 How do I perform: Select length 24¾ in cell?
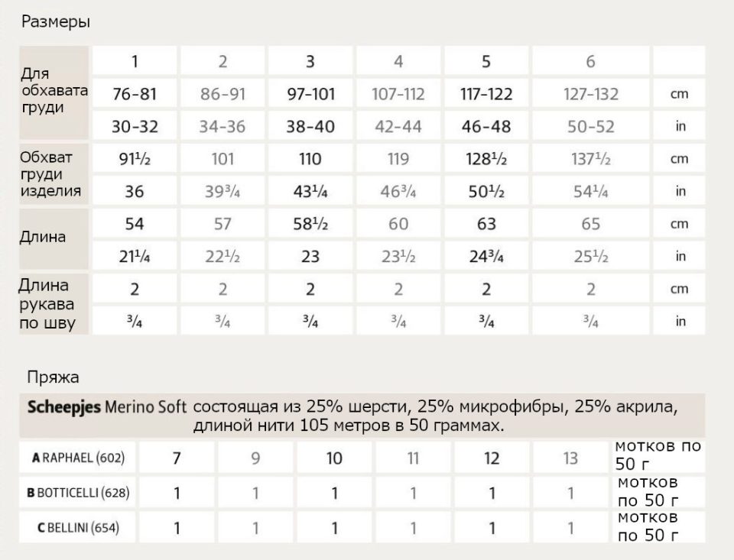486,257
